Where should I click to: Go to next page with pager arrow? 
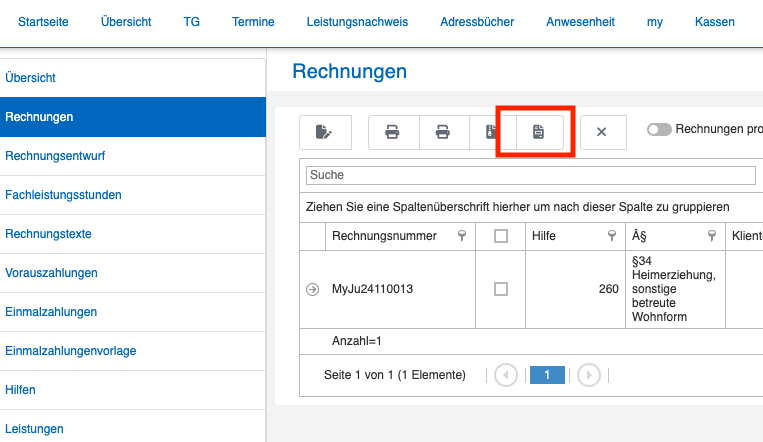click(x=589, y=375)
